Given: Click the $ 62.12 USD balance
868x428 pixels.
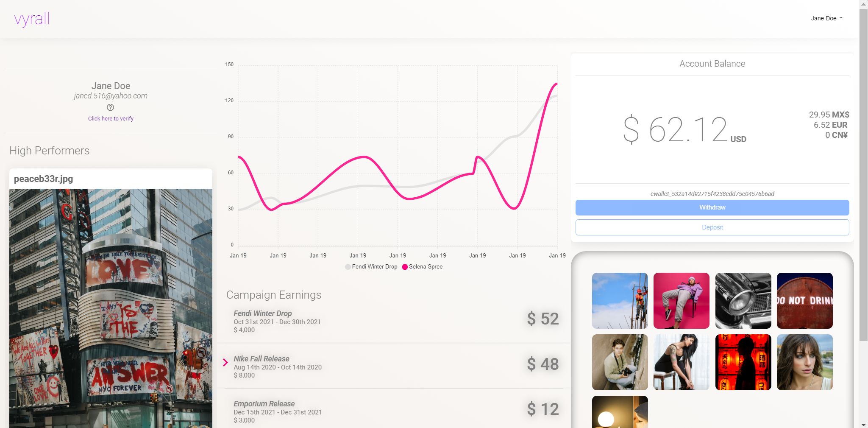Looking at the screenshot, I should pos(684,130).
